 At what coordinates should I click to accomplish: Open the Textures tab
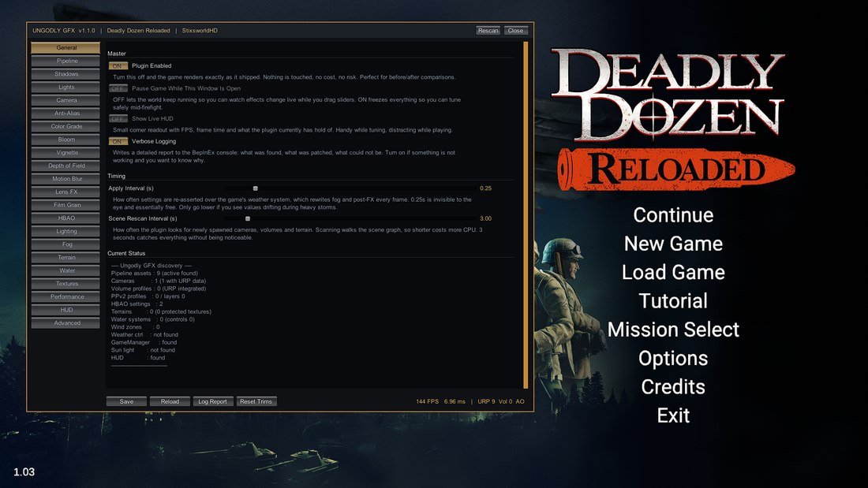pyautogui.click(x=65, y=284)
